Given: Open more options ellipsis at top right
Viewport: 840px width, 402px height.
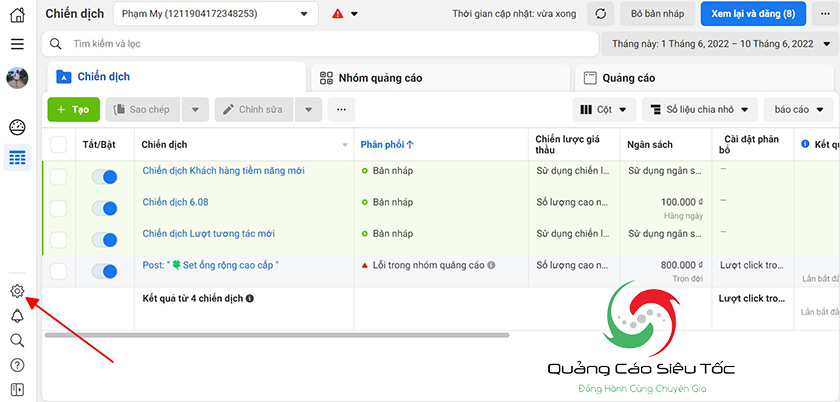Looking at the screenshot, I should pos(826,14).
